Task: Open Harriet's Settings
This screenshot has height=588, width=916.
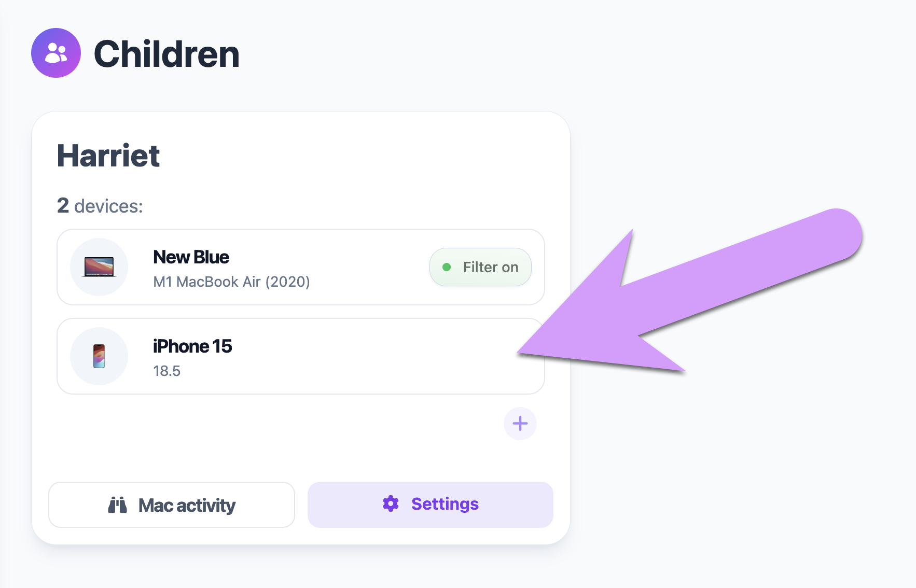Action: 430,505
